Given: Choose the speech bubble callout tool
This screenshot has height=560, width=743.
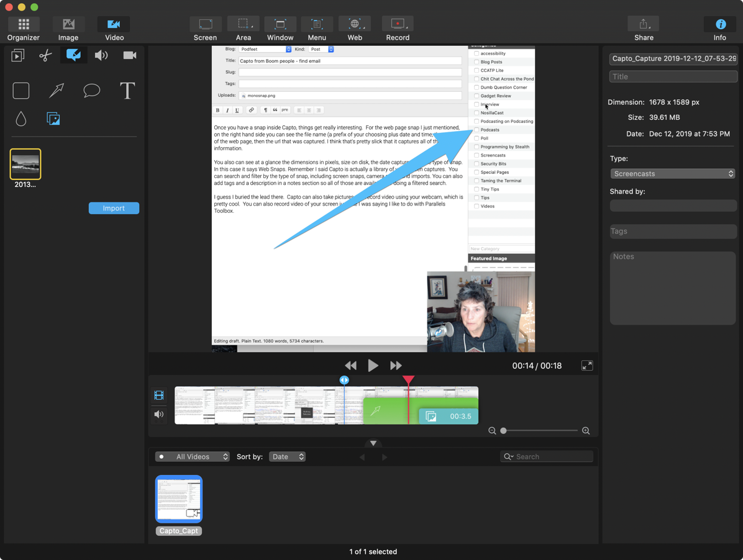Looking at the screenshot, I should pos(92,91).
